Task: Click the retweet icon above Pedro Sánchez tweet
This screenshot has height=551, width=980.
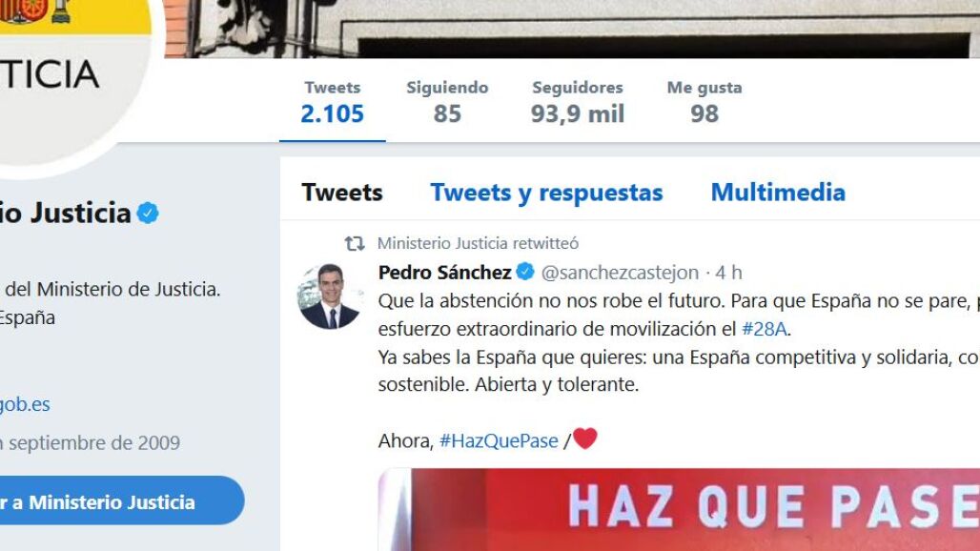Action: click(355, 243)
